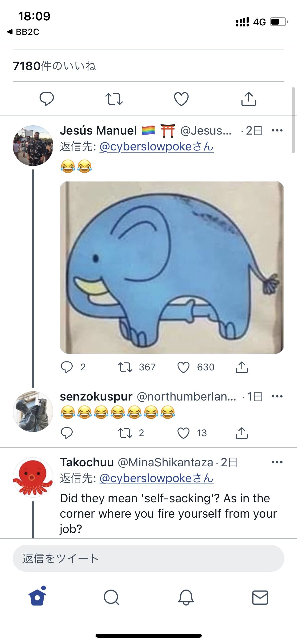The width and height of the screenshot is (297, 644).
Task: Open more options for Jesús Manuel's tweet
Action: point(277,130)
